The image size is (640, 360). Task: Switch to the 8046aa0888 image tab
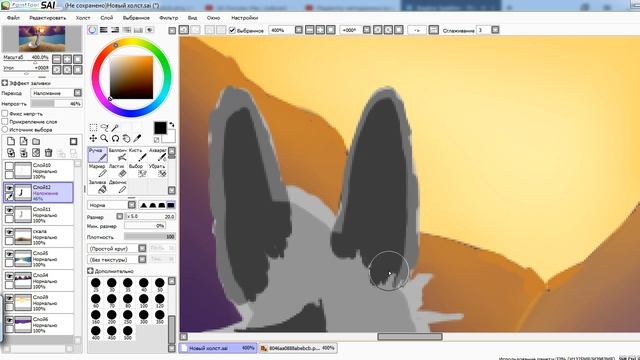pyautogui.click(x=298, y=348)
